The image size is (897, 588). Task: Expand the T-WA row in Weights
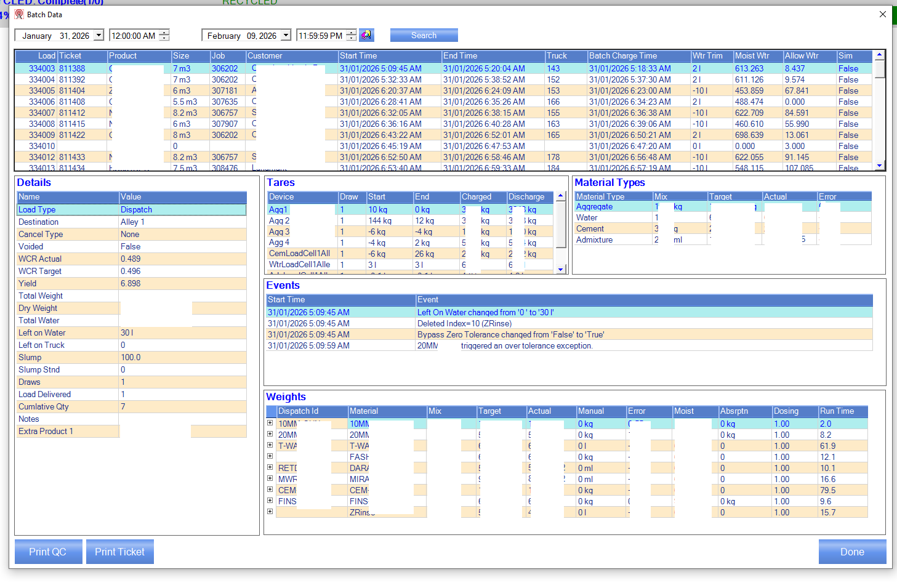coord(270,445)
